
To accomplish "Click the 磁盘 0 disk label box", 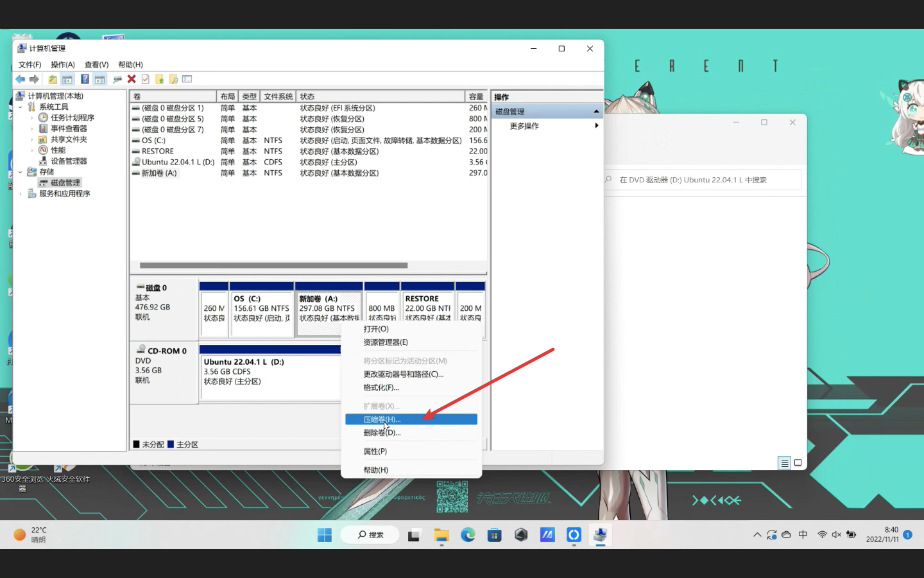I will 164,309.
